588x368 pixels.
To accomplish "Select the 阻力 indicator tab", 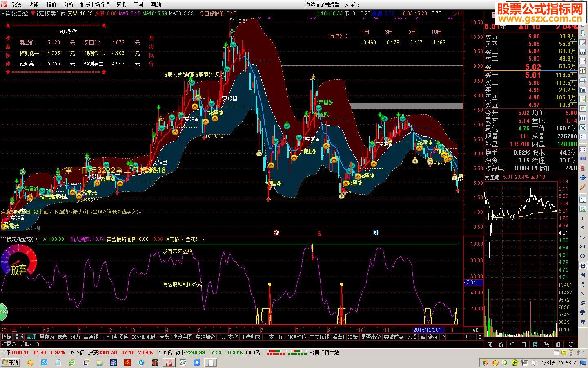I will (x=75, y=337).
